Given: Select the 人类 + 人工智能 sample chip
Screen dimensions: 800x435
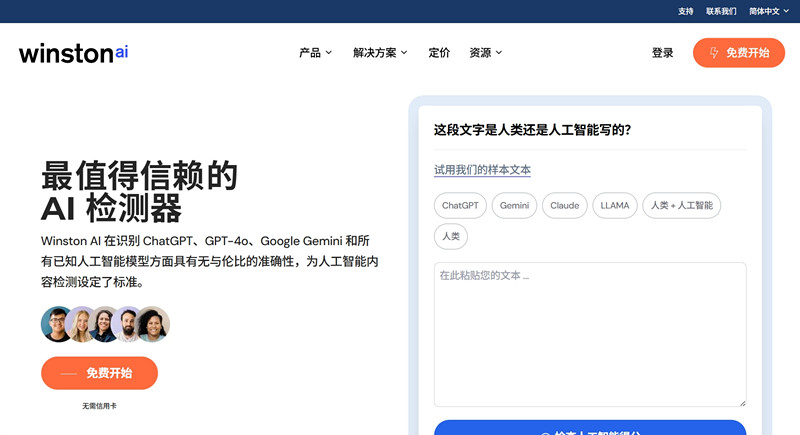Looking at the screenshot, I should tap(682, 206).
